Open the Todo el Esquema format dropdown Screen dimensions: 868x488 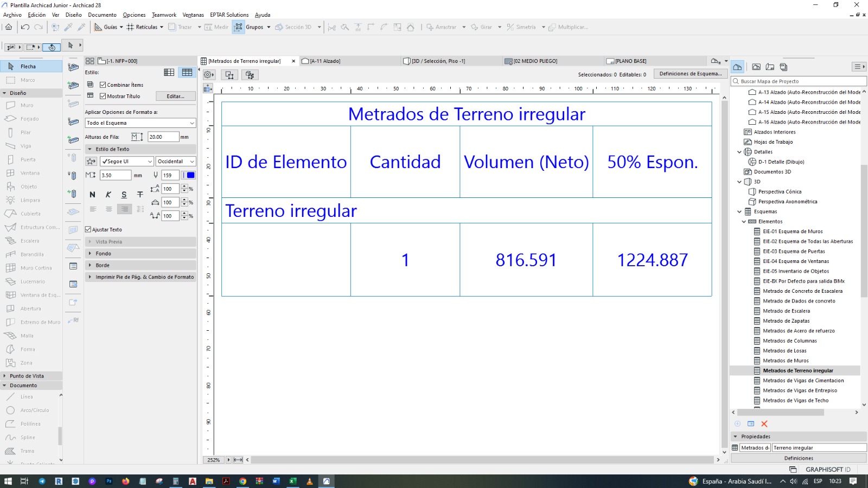140,123
